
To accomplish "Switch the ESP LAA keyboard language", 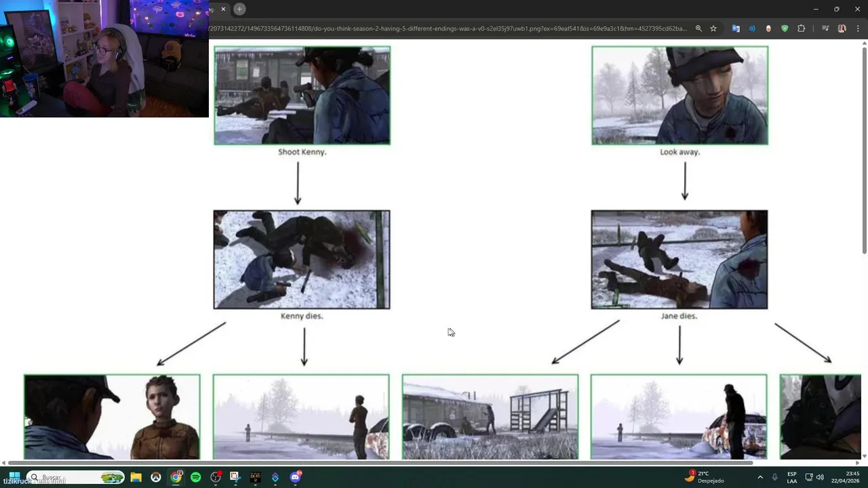I will point(792,477).
